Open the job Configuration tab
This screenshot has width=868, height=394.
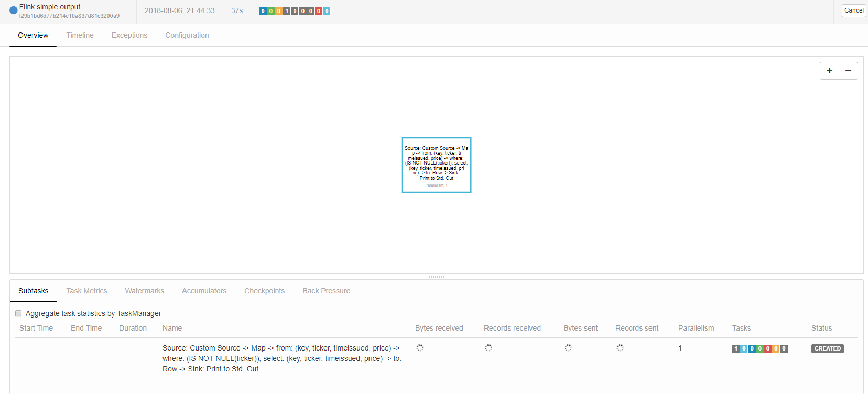pos(187,35)
